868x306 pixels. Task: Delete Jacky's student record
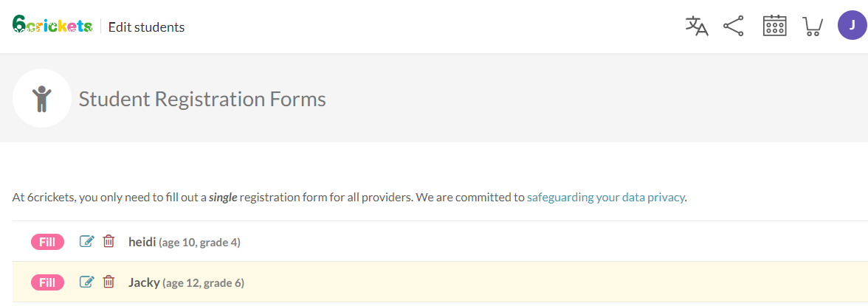108,282
